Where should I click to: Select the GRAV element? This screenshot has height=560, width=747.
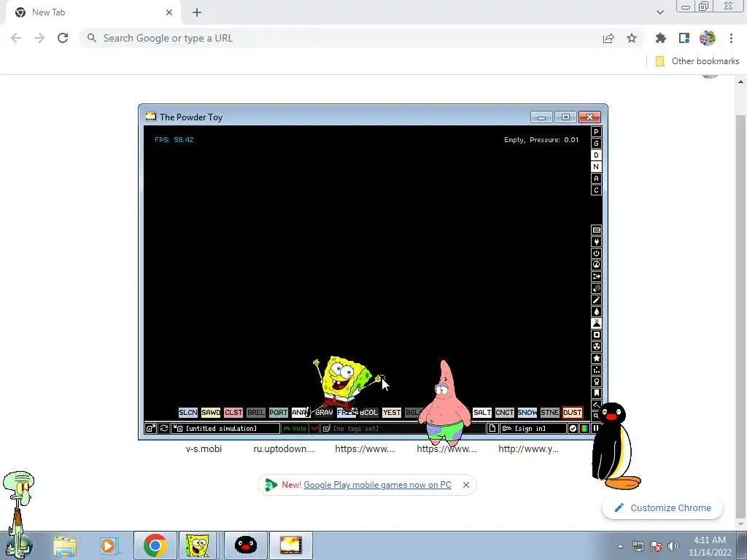[x=324, y=413]
